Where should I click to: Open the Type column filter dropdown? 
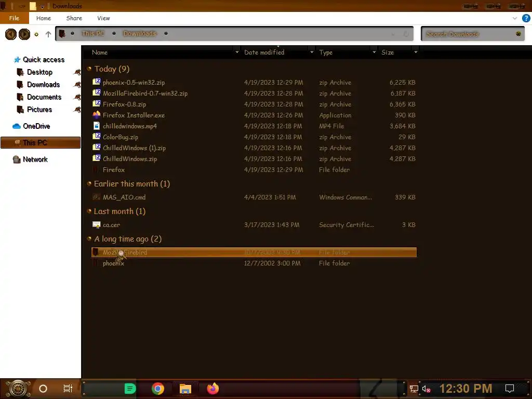[x=374, y=52]
